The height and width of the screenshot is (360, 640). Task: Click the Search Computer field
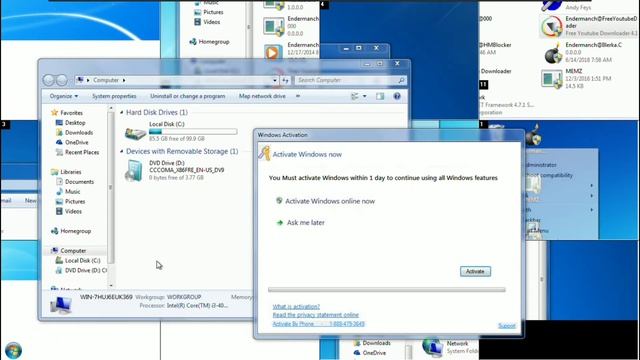pyautogui.click(x=350, y=80)
